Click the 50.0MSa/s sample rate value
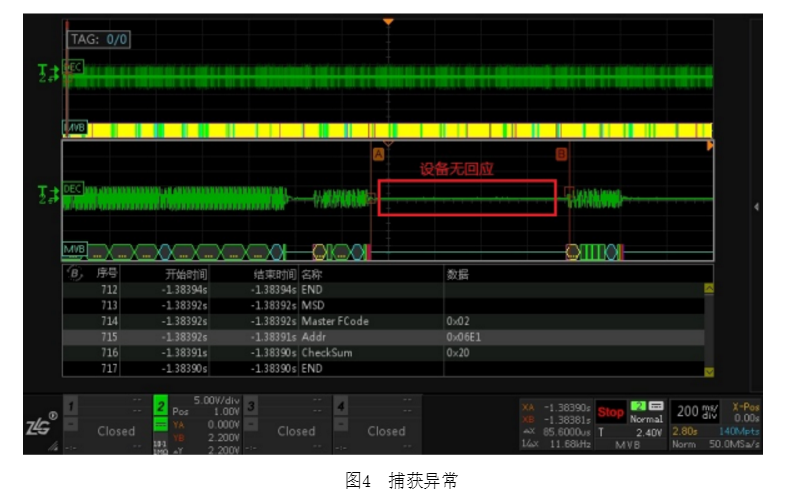 (734, 444)
